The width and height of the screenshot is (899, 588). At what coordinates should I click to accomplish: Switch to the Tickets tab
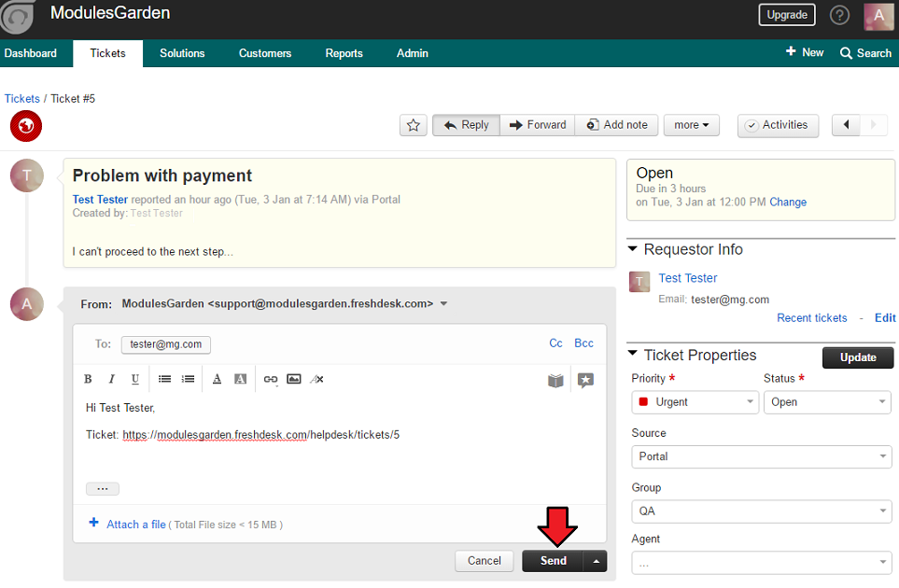pyautogui.click(x=107, y=53)
